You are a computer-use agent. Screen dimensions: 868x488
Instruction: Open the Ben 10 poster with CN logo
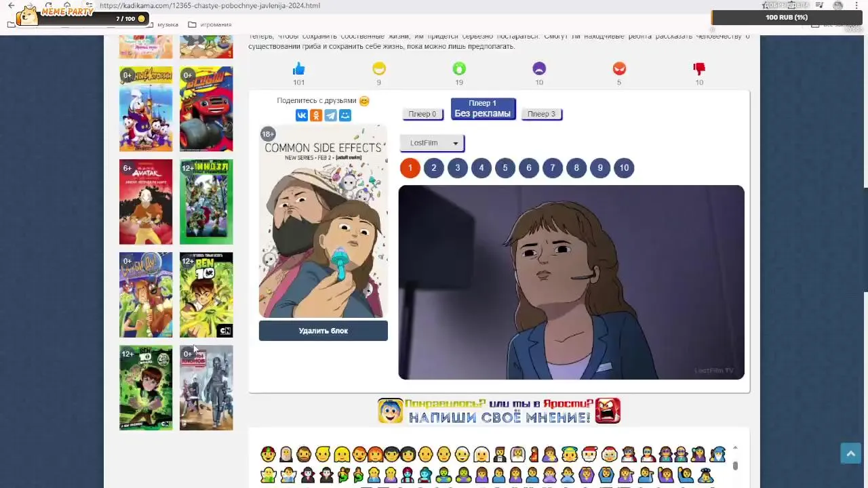coord(206,295)
